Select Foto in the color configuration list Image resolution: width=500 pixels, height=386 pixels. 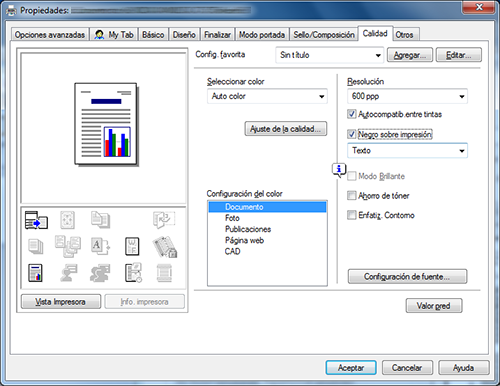coord(267,218)
